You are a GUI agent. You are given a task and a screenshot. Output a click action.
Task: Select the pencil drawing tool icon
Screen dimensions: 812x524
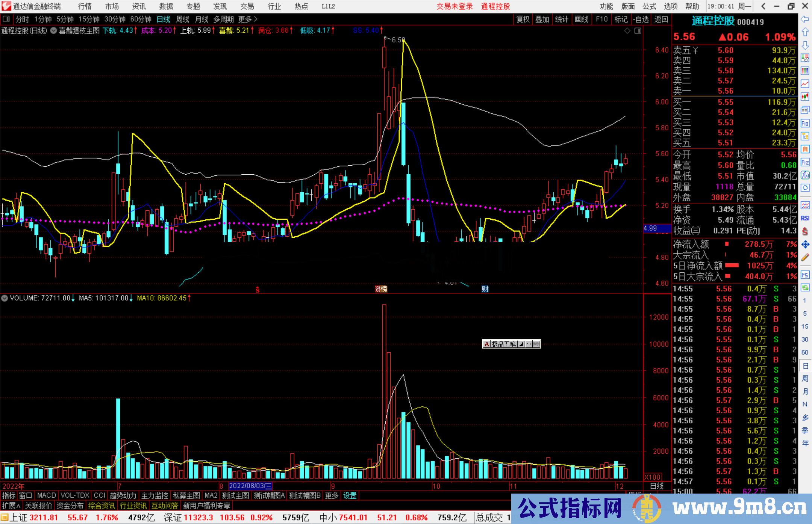[805, 258]
